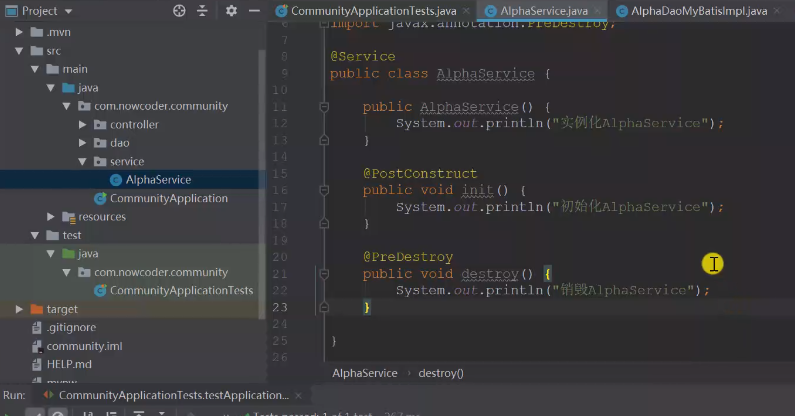Click the destroy method name

pos(490,274)
